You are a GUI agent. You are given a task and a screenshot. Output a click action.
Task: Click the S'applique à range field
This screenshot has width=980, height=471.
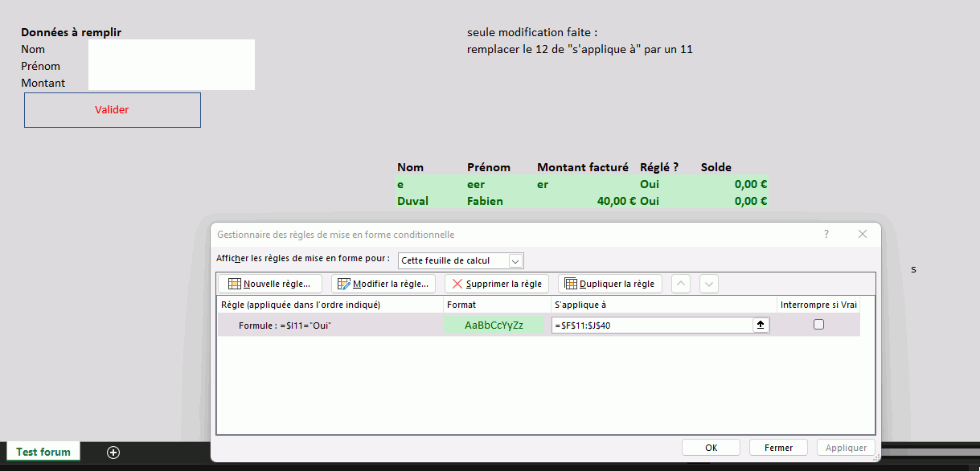tap(651, 326)
